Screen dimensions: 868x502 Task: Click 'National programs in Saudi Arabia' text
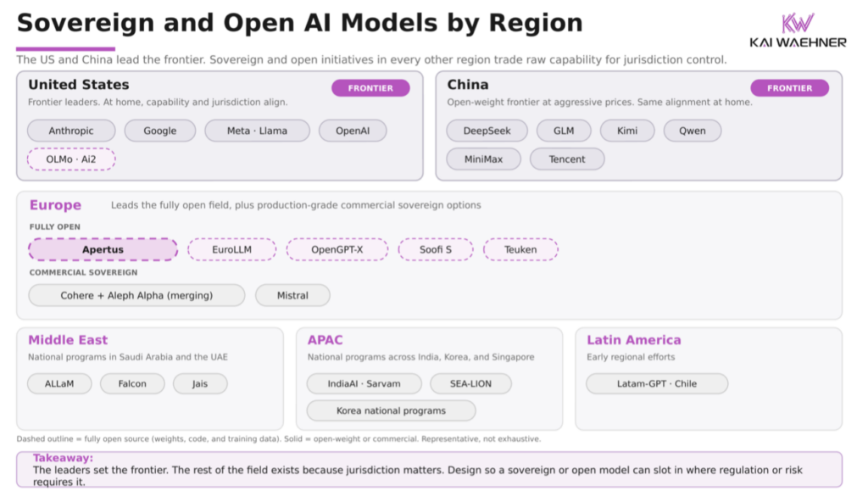pos(128,357)
